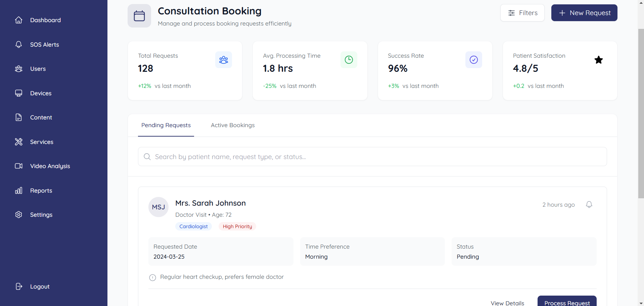The width and height of the screenshot is (644, 306).
Task: Click the Total Requests value 128
Action: (145, 68)
